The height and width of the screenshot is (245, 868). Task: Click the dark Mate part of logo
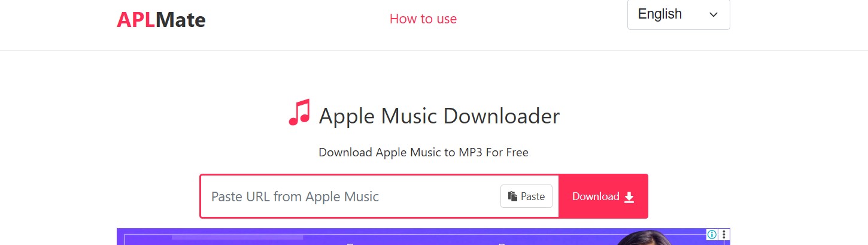(181, 20)
